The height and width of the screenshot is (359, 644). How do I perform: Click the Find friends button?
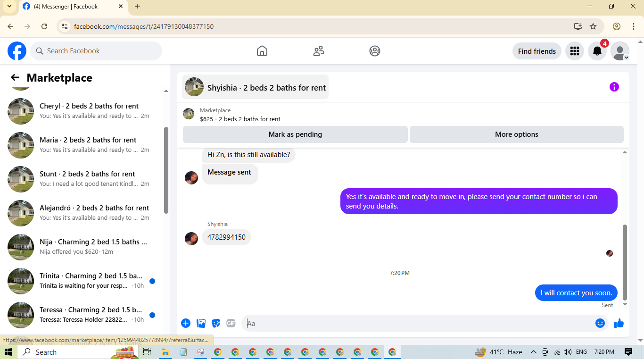coord(537,51)
